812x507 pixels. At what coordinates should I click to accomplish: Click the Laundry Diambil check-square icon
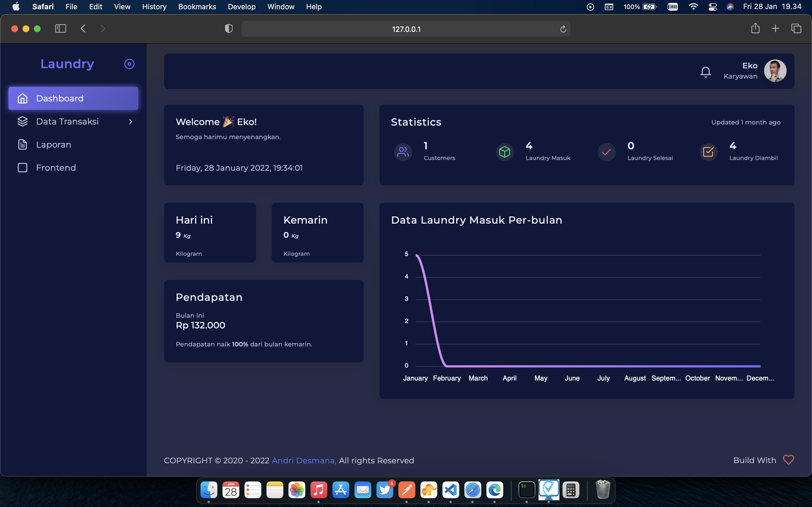point(708,152)
